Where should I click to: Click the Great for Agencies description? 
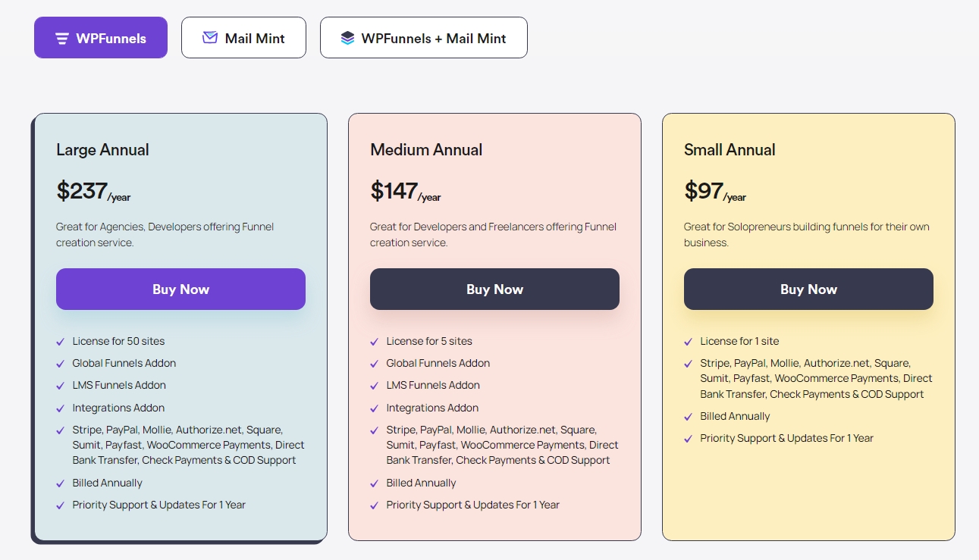(165, 235)
